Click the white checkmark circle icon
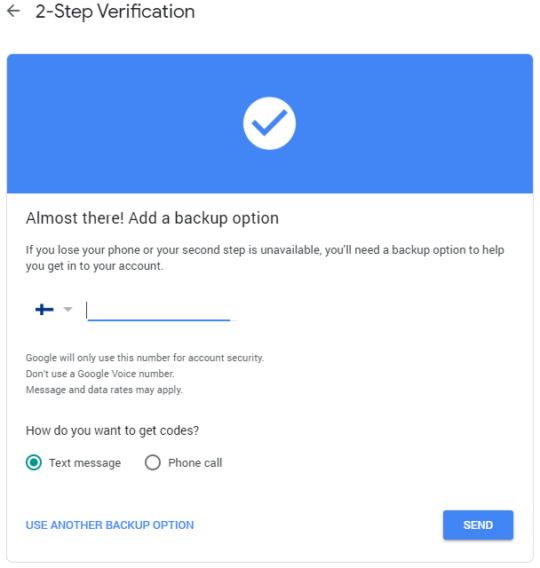Viewport: 540px width, 568px height. tap(269, 123)
